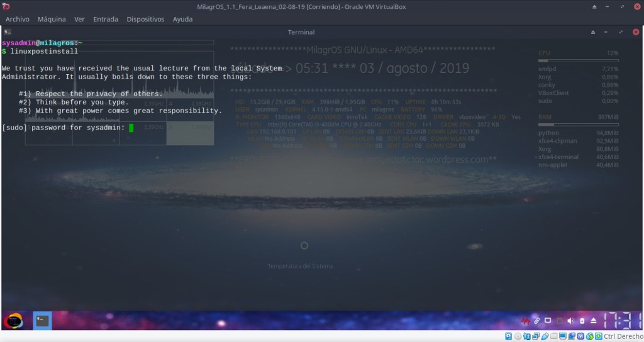Click the Ctrl Derecho host key indicator

tap(621, 337)
